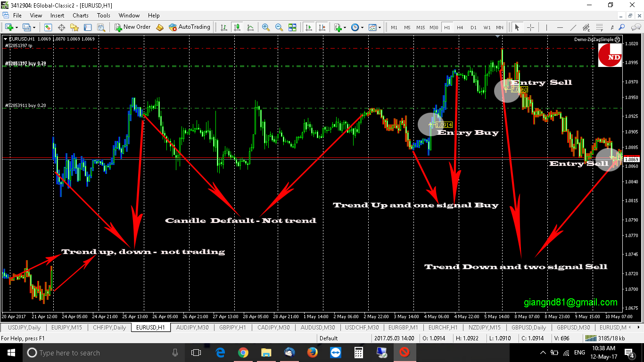The height and width of the screenshot is (362, 644).
Task: Open the Charts menu
Action: (x=81, y=16)
